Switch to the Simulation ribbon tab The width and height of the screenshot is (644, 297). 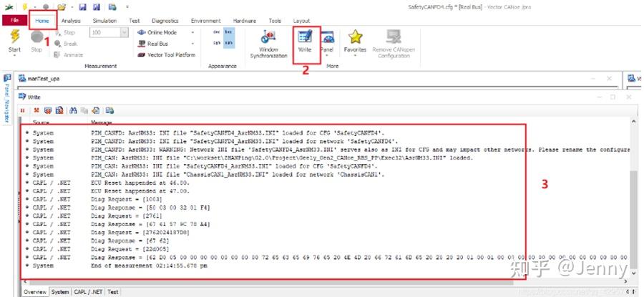(104, 21)
